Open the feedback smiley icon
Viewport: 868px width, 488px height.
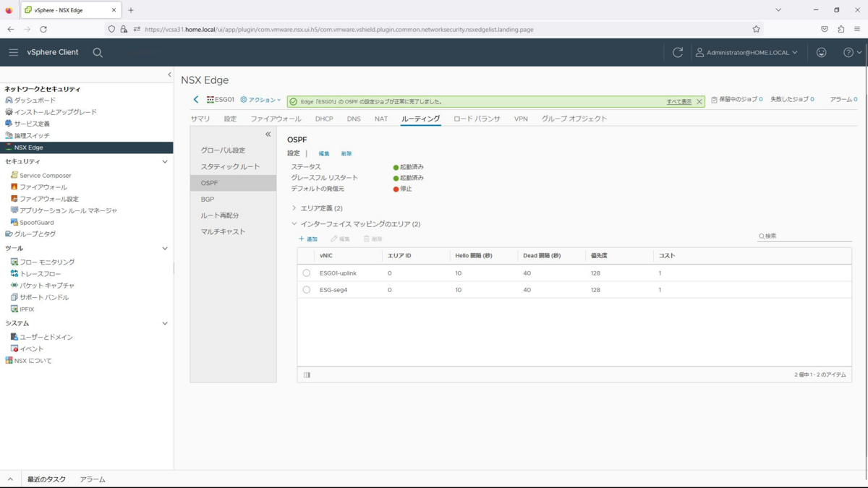pos(821,52)
